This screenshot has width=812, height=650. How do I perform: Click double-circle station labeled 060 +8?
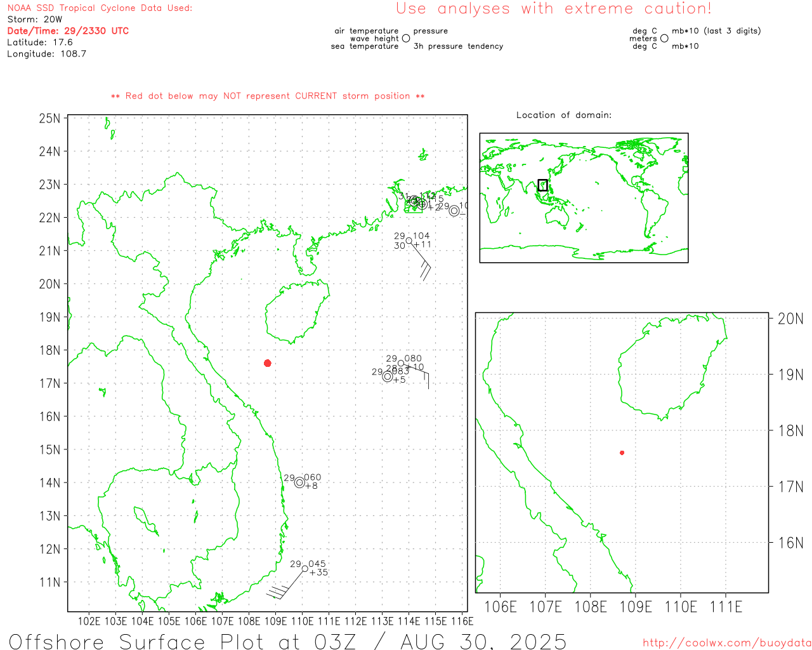(299, 482)
